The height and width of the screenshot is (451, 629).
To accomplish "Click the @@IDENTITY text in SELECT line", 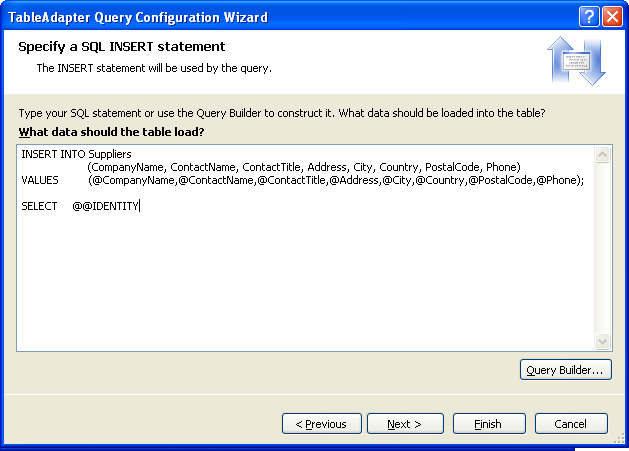I will pyautogui.click(x=105, y=206).
